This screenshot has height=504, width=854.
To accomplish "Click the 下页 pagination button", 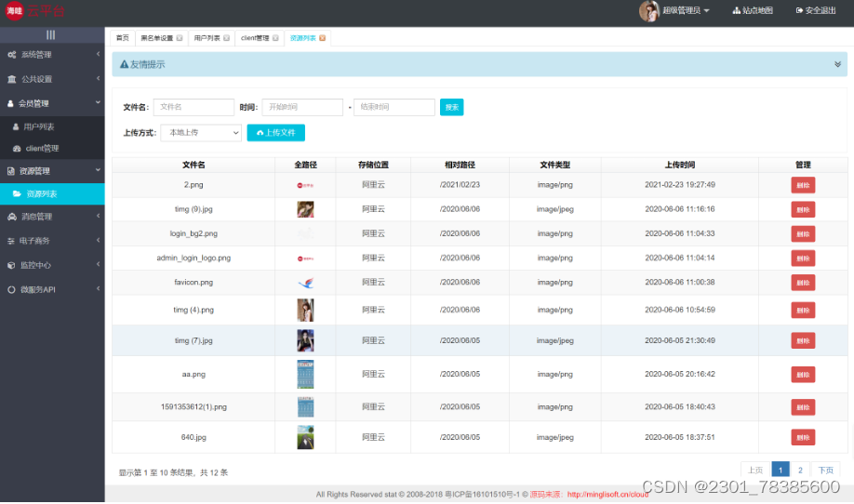I will coord(826,471).
